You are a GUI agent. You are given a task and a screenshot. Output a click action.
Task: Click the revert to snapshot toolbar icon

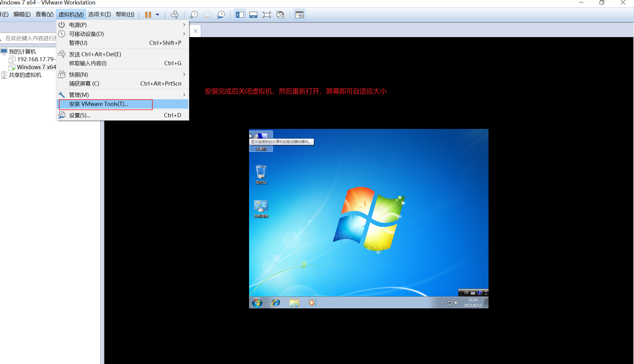pyautogui.click(x=207, y=15)
